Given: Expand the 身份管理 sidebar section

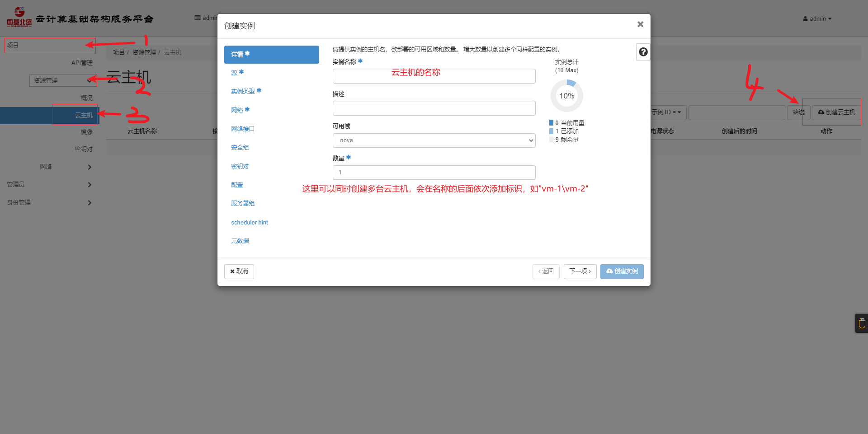Looking at the screenshot, I should pyautogui.click(x=49, y=203).
